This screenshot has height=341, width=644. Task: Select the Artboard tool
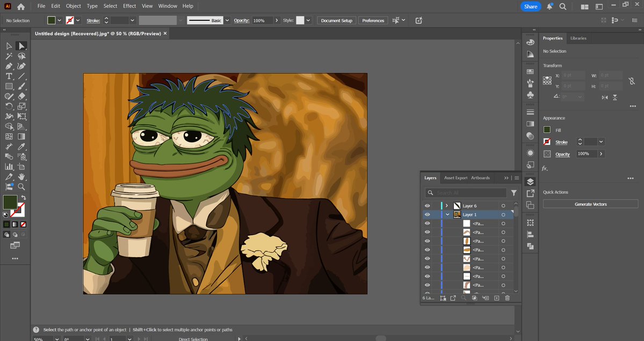[x=21, y=167]
